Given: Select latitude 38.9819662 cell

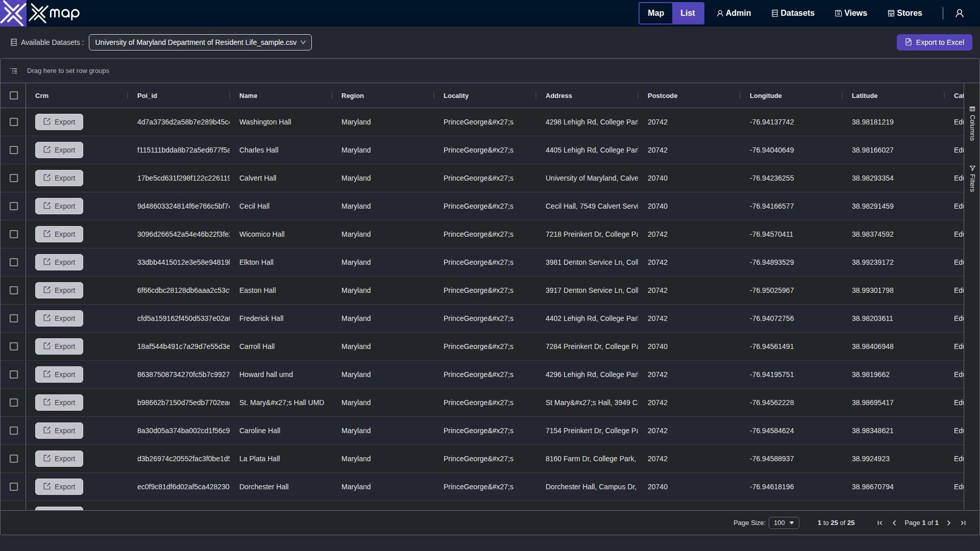Looking at the screenshot, I should [x=893, y=374].
